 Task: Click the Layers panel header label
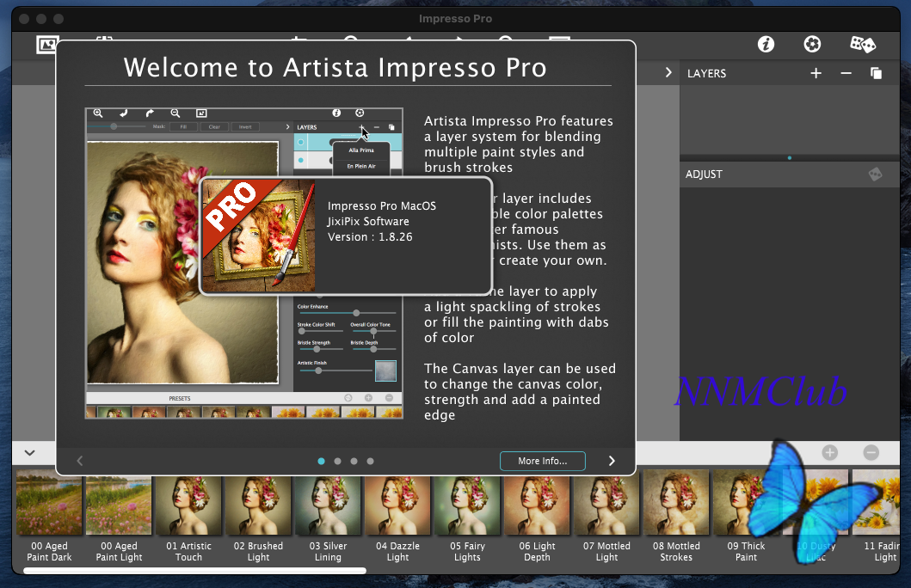tap(706, 74)
